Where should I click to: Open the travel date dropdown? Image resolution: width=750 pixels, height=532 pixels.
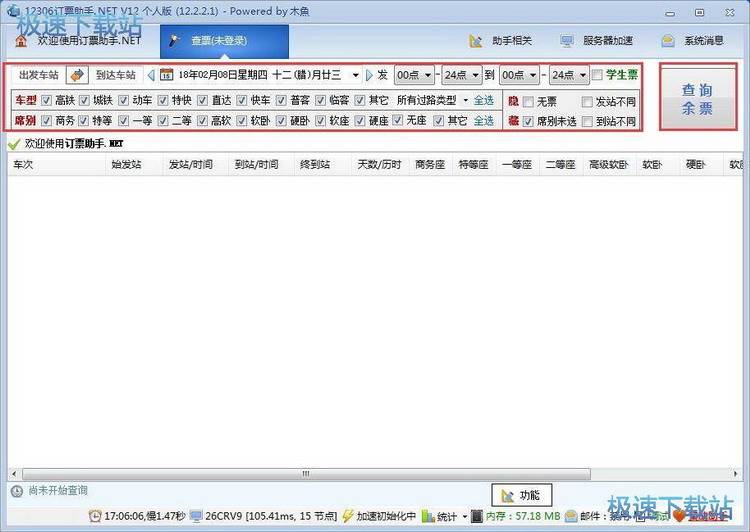point(355,75)
